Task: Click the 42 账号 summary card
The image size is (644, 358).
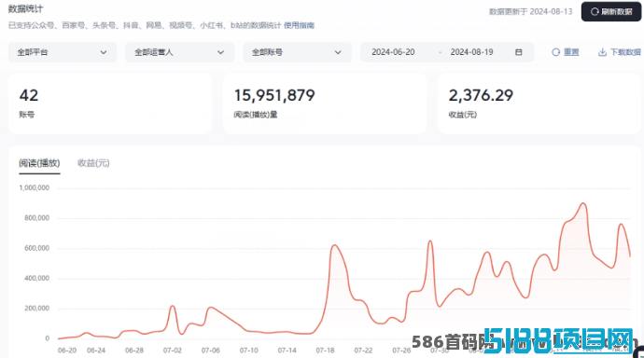Action: tap(110, 103)
